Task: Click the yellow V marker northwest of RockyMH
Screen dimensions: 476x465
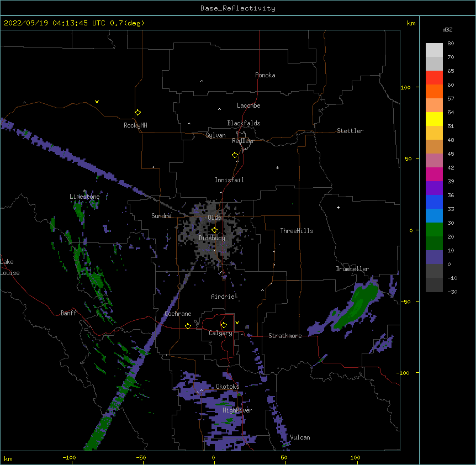Action: point(97,102)
